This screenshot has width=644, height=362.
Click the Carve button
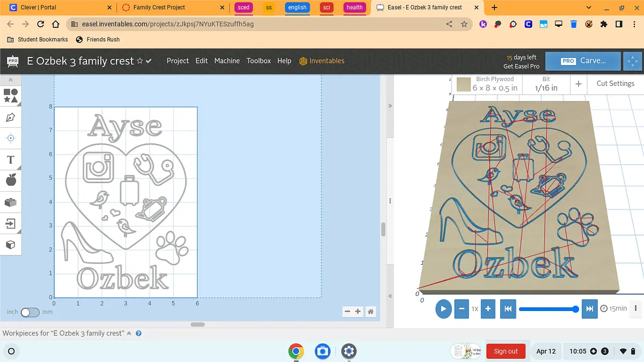coord(583,61)
